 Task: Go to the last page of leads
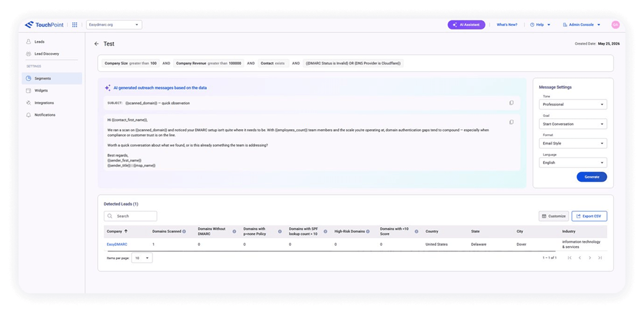tap(600, 258)
